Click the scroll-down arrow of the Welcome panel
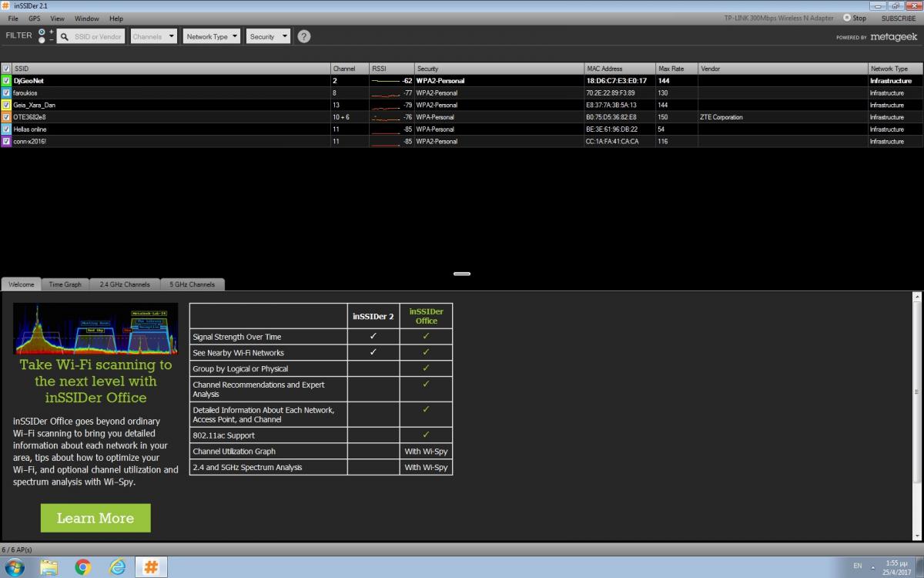 point(916,535)
